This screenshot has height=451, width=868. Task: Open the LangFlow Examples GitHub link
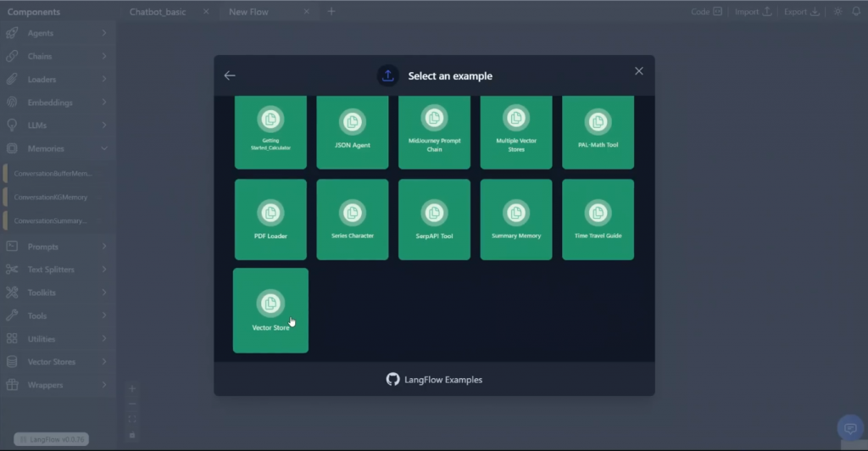[x=434, y=380]
